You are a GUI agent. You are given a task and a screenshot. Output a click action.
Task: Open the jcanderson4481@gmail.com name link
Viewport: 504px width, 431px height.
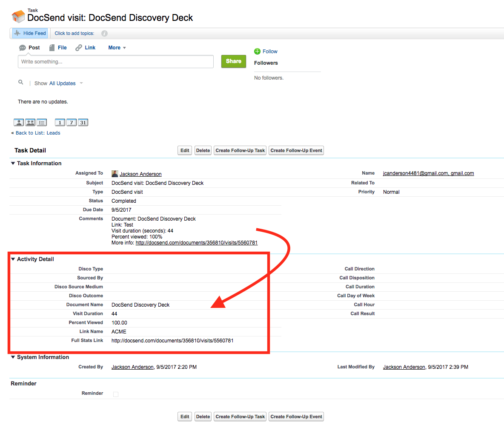pos(429,173)
